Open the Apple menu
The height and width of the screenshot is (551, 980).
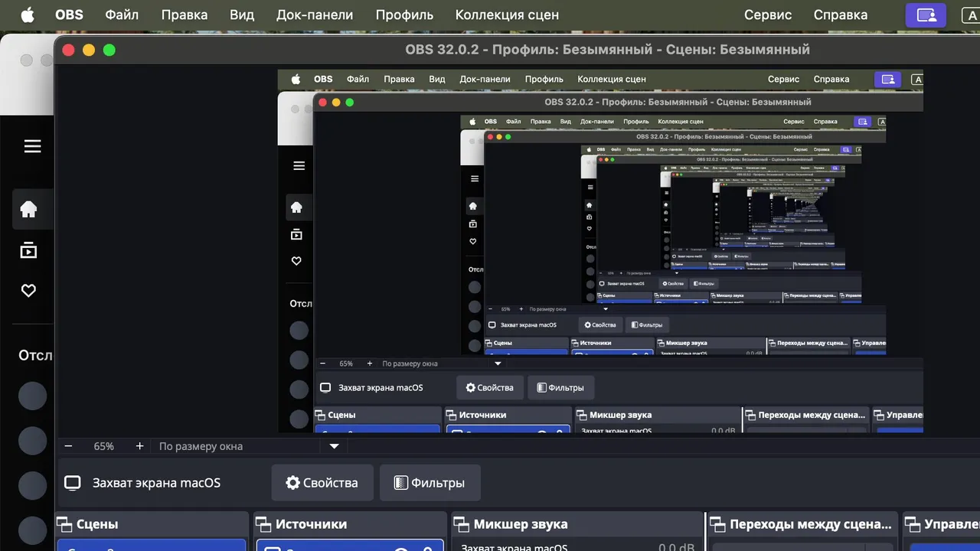point(27,15)
